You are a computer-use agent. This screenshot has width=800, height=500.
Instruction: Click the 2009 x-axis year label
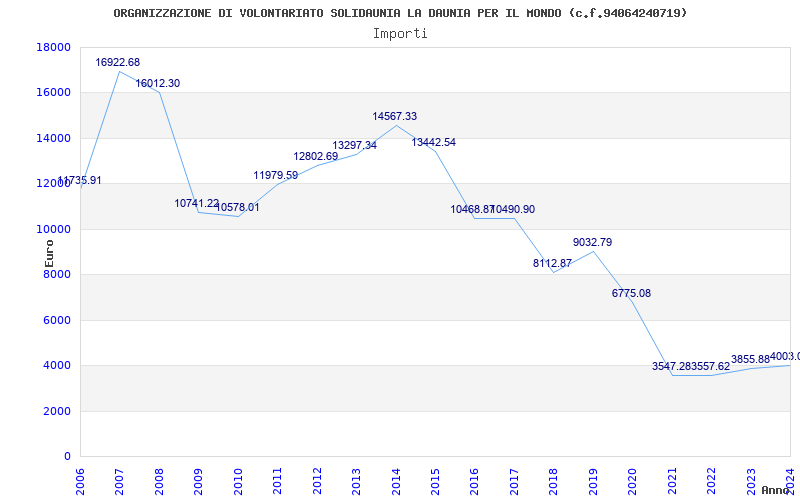[x=198, y=482]
